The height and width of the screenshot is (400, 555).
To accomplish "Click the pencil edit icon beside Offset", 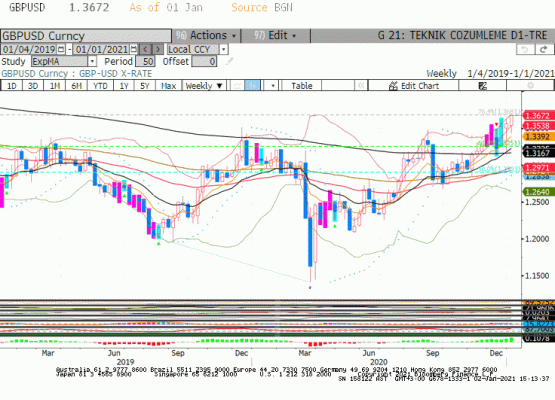I will coord(229,62).
